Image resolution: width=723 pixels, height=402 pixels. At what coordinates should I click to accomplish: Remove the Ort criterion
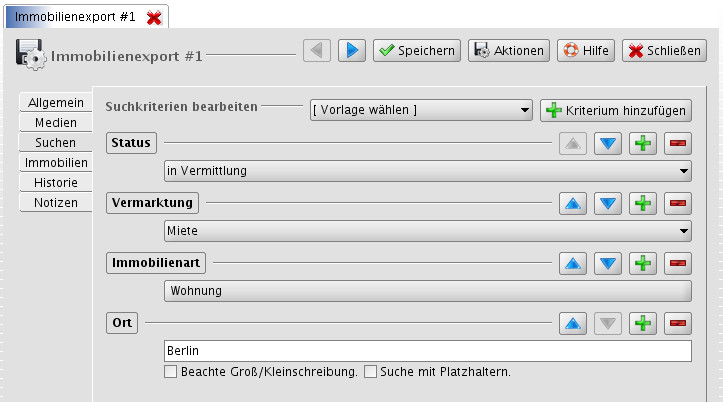(679, 324)
